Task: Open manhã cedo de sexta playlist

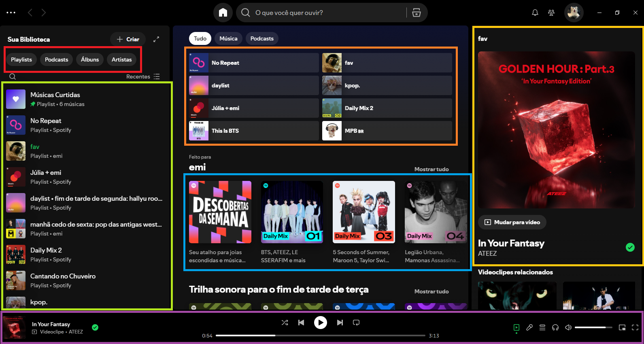Action: click(x=86, y=229)
